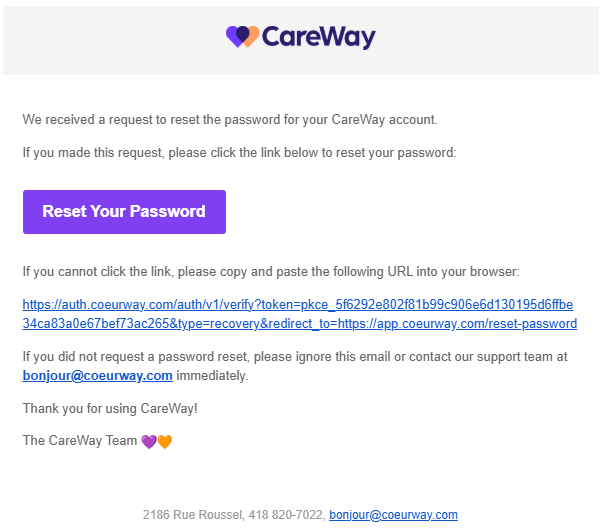The width and height of the screenshot is (602, 530).
Task: Click the word "immediately" after the support email
Action: (211, 376)
